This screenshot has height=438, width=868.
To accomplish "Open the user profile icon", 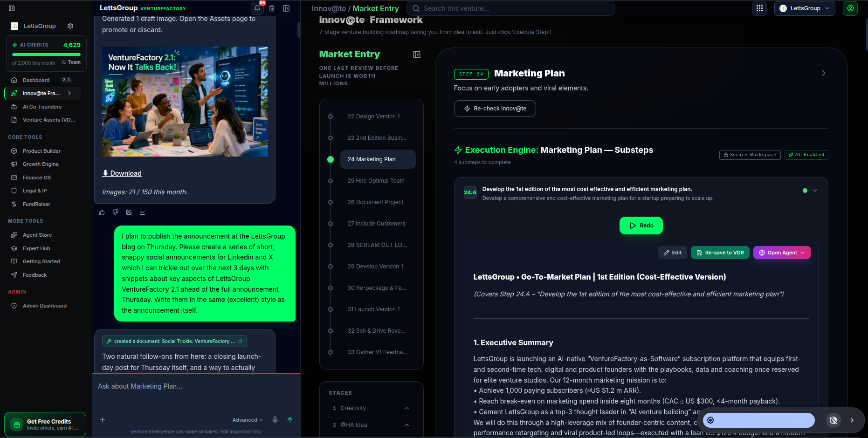I will [x=850, y=8].
